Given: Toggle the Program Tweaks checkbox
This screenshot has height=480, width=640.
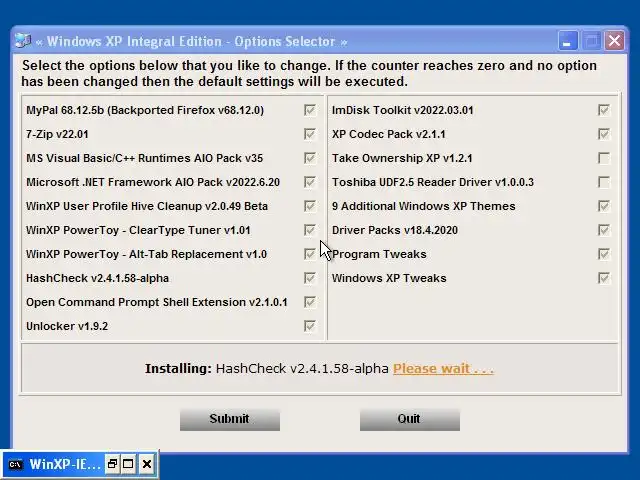Looking at the screenshot, I should 604,254.
